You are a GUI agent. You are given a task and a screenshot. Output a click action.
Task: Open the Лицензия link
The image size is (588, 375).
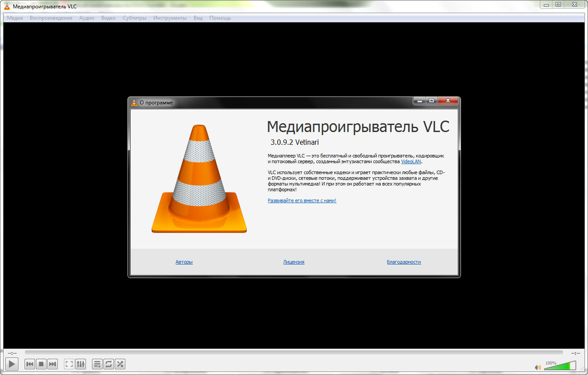tap(294, 262)
